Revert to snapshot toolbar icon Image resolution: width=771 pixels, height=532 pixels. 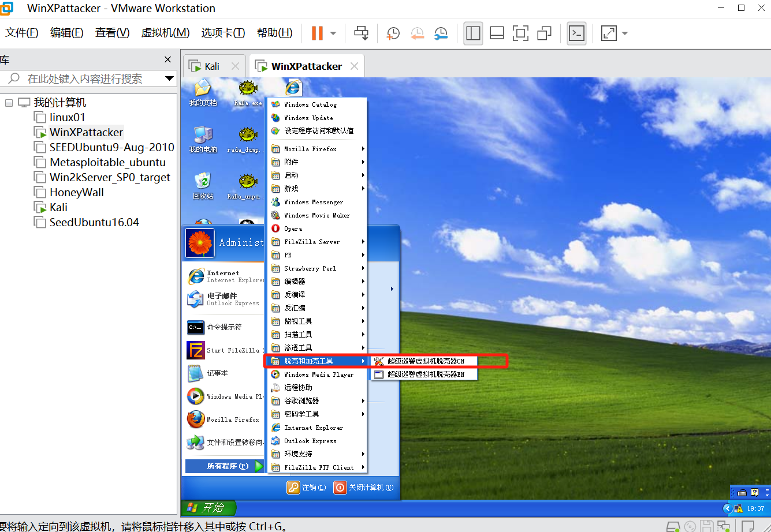click(x=417, y=33)
